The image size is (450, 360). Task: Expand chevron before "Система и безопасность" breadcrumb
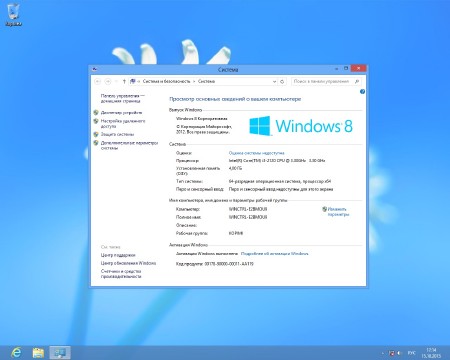point(139,81)
